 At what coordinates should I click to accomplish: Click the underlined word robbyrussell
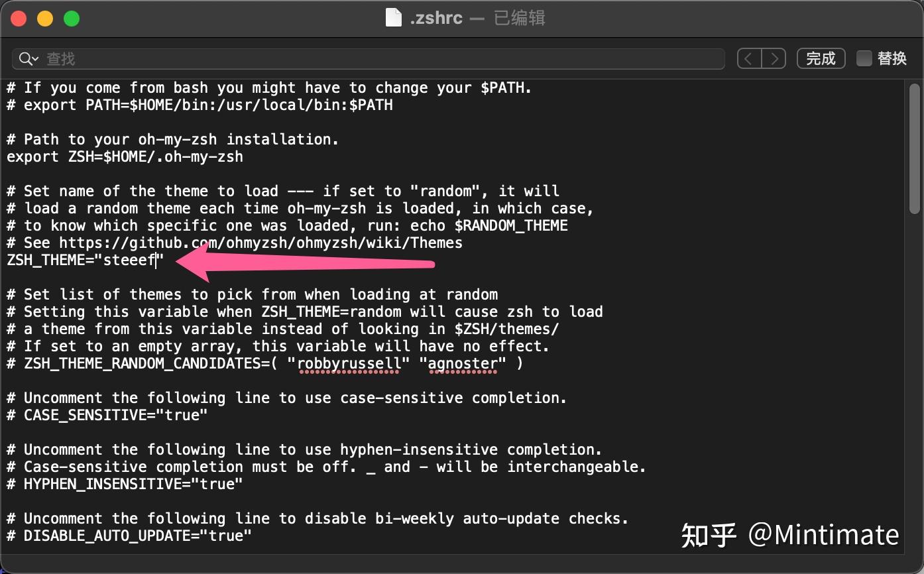349,363
